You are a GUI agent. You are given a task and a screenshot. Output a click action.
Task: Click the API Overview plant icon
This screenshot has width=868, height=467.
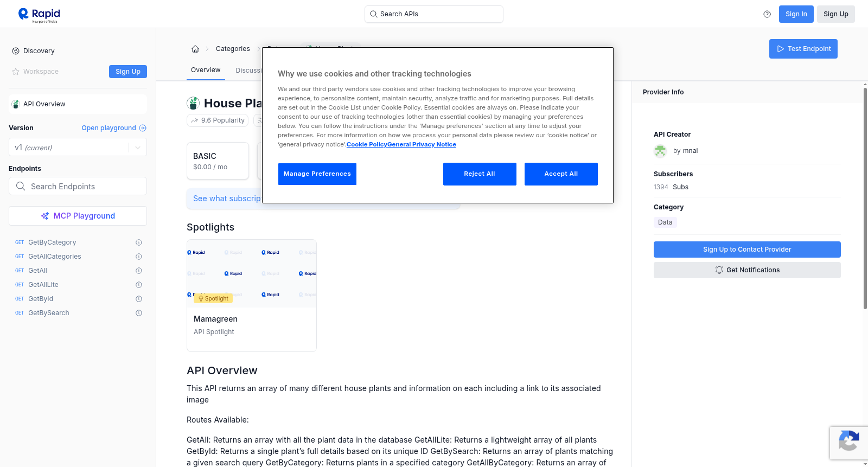tap(16, 104)
